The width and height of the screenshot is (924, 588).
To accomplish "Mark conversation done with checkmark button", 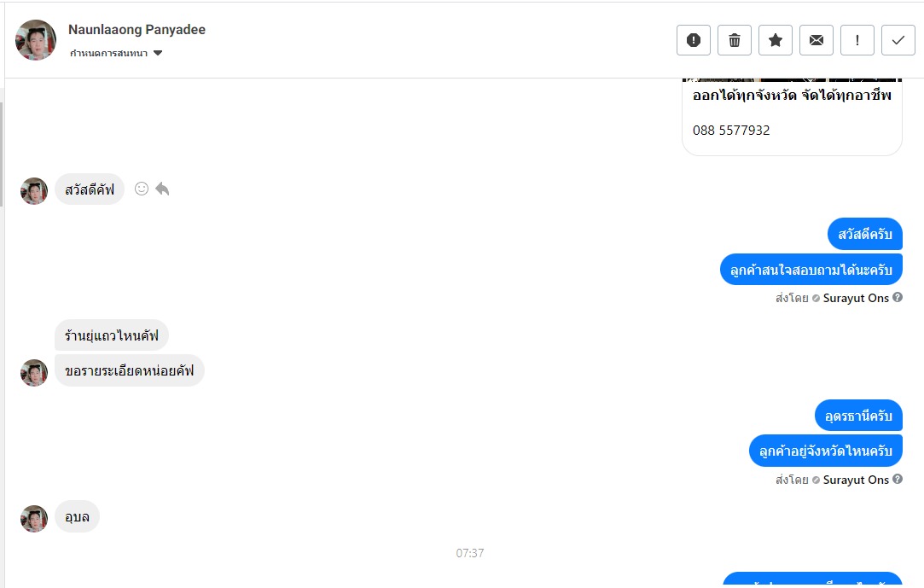I will (898, 40).
